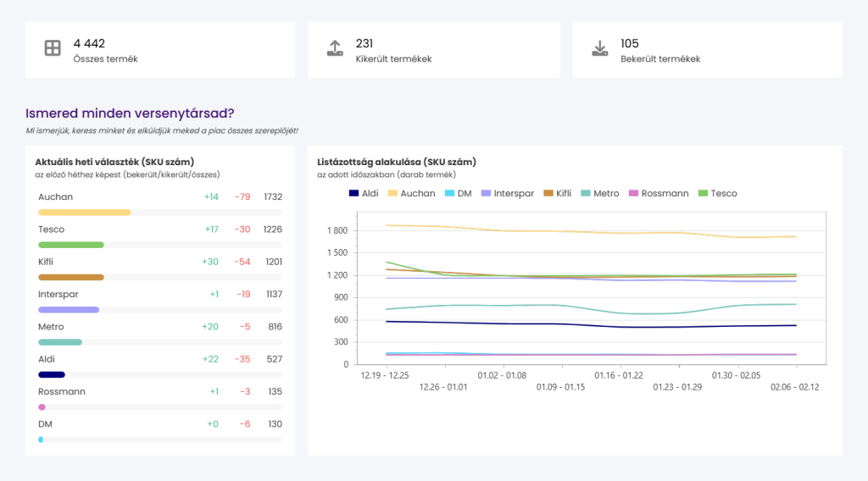868x481 pixels.
Task: Click the Kifli legend color marker
Action: (548, 193)
